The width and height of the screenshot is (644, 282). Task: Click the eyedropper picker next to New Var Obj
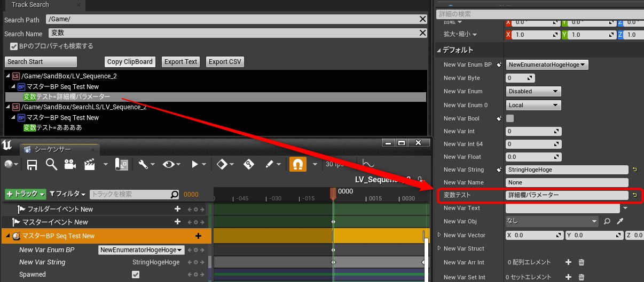[620, 221]
